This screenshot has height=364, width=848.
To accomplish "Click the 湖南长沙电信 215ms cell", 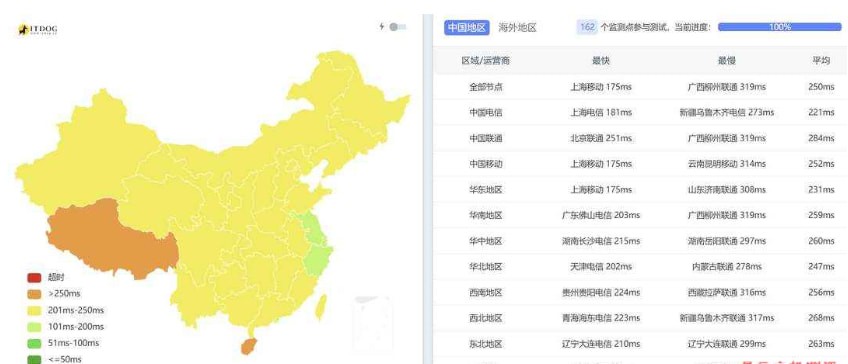I will 600,241.
